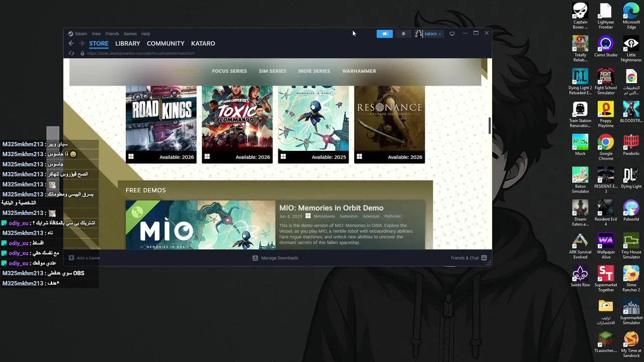Reload the store page with refresh icon
The width and height of the screenshot is (644, 362).
71,53
